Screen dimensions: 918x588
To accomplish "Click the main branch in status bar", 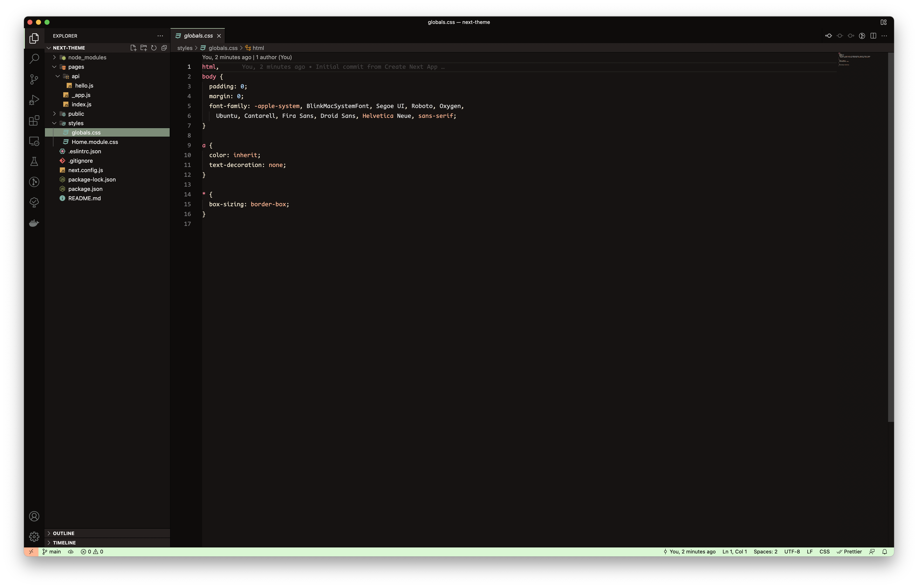I will (51, 552).
